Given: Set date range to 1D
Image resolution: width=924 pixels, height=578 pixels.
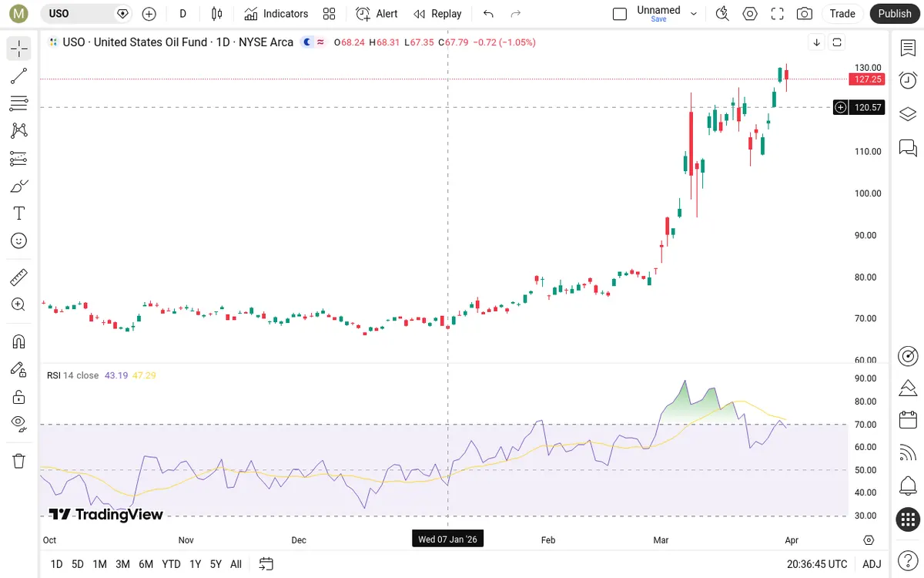Looking at the screenshot, I should [x=56, y=564].
